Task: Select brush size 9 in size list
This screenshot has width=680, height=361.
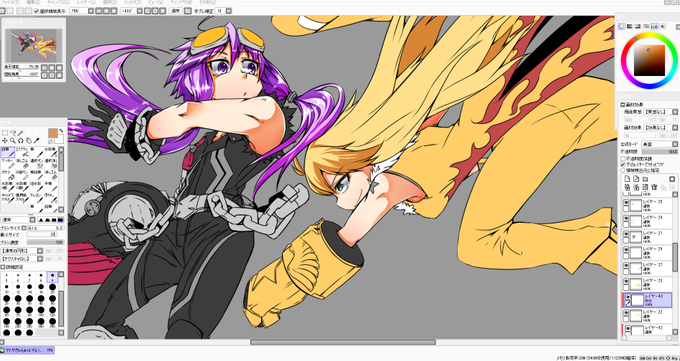Action: pos(52,277)
